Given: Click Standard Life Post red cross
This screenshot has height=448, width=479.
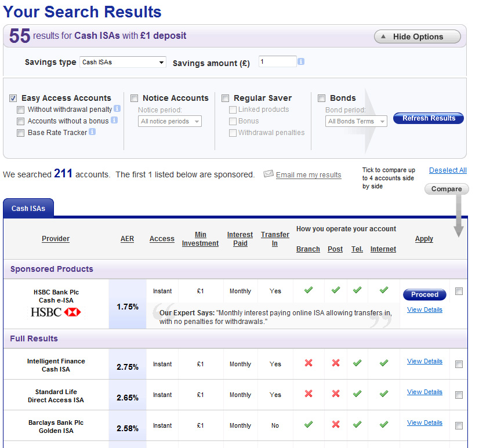Looking at the screenshot, I should coord(336,394).
